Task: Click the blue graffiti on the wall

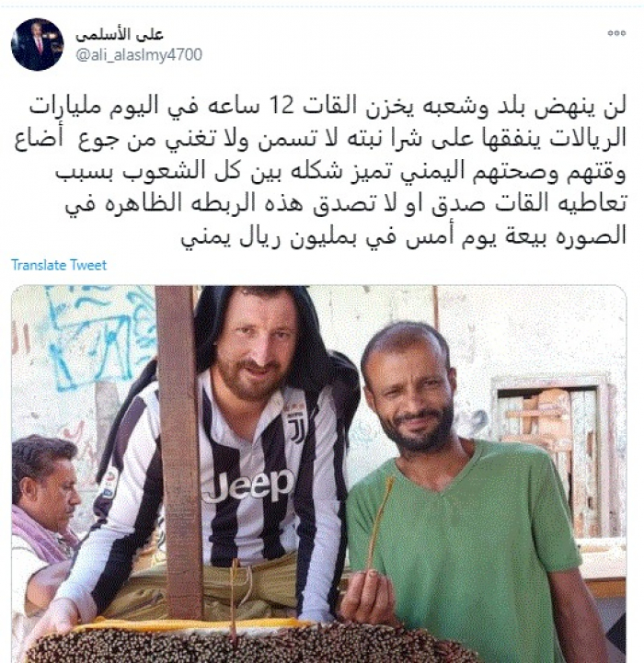Action: tap(99, 334)
